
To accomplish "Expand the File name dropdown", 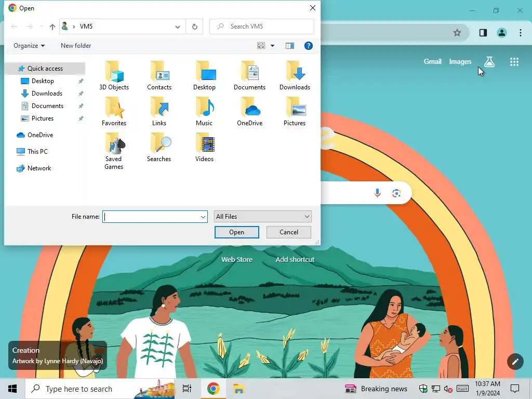I will coord(203,217).
